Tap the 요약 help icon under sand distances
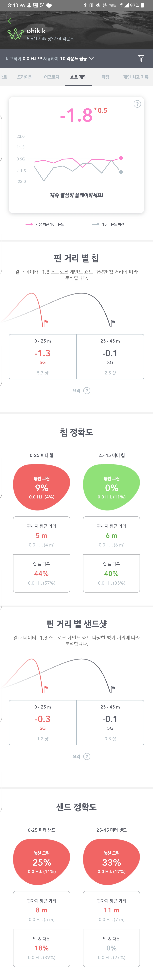This screenshot has height=980, width=153. (87, 756)
